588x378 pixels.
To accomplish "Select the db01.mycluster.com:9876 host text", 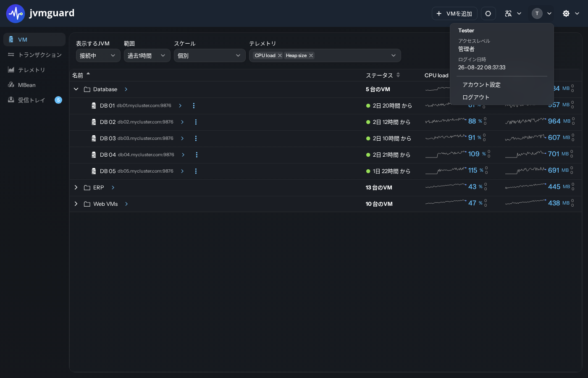I will point(144,106).
